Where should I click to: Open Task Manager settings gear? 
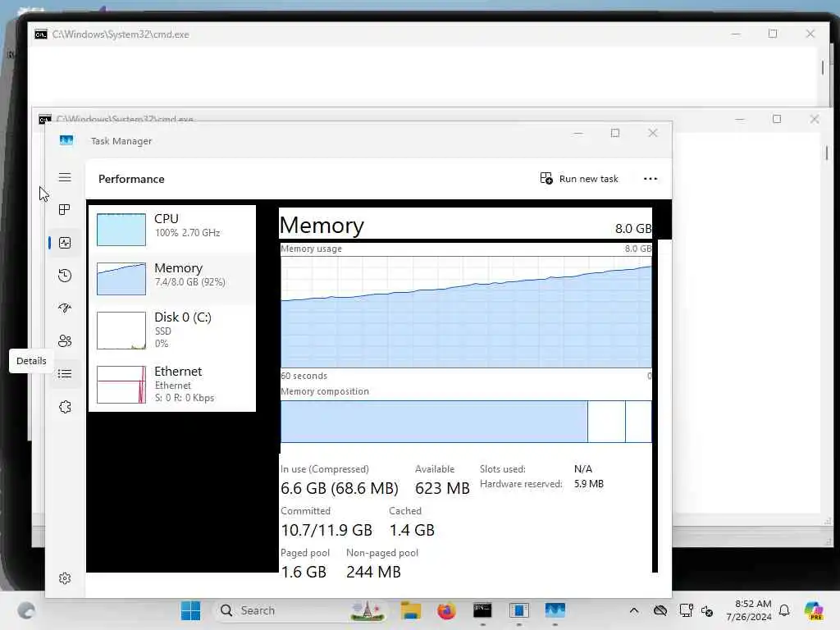pos(65,578)
